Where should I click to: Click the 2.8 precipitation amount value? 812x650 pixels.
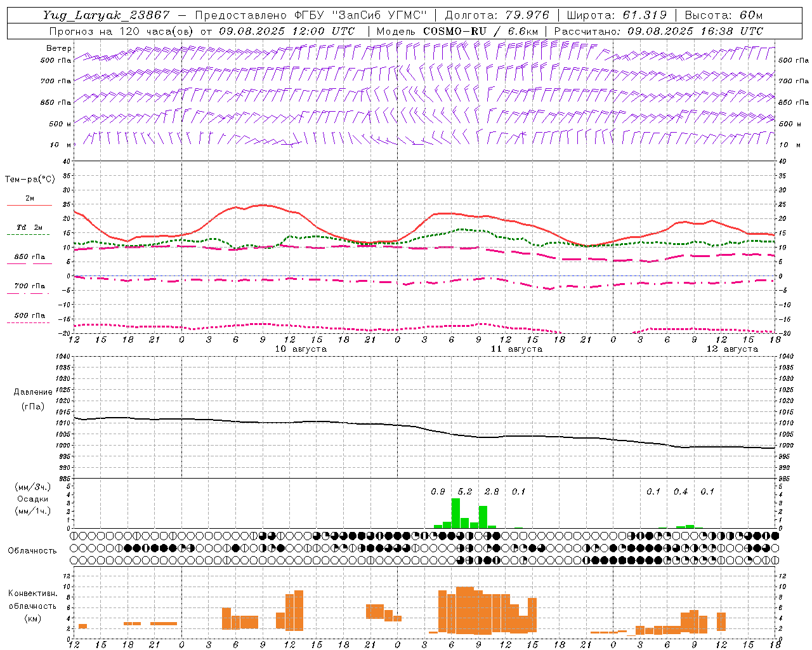pos(492,492)
